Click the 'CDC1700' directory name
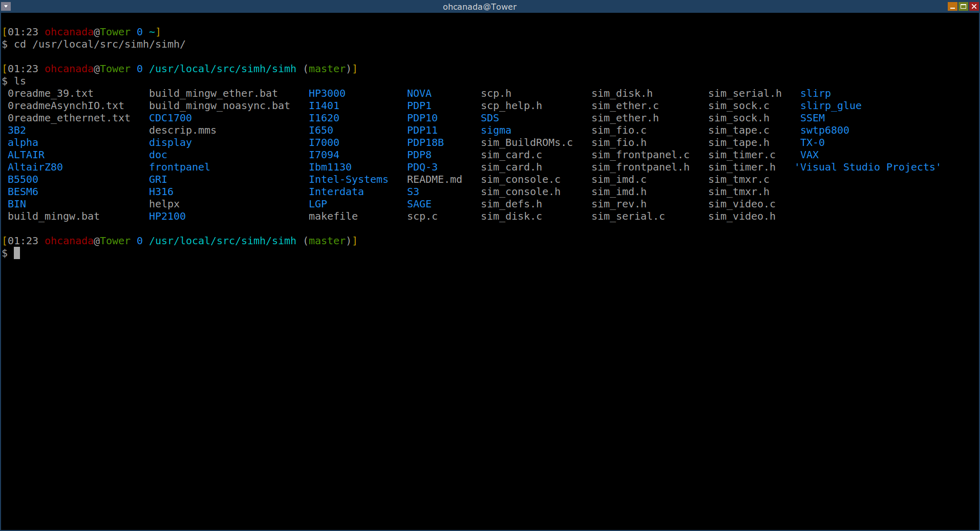 point(171,118)
